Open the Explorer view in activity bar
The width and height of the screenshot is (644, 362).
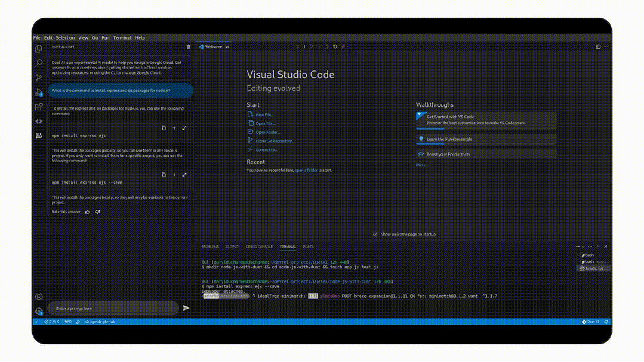39,49
